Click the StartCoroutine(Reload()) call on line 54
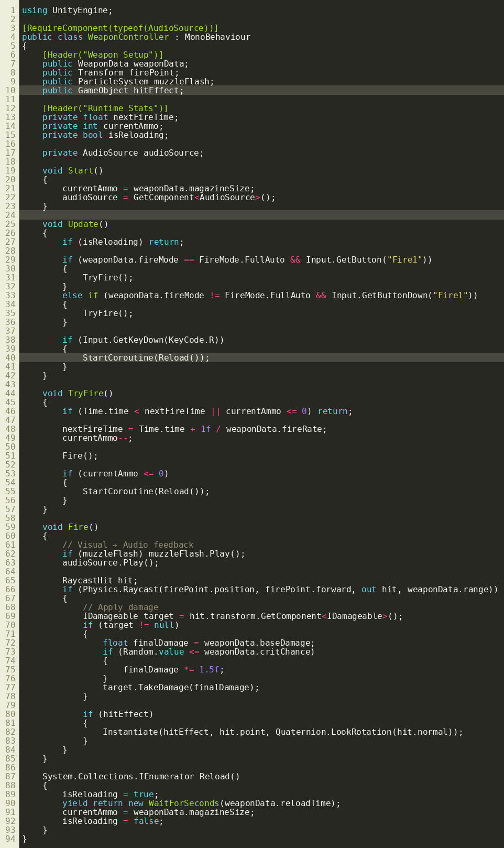 pyautogui.click(x=146, y=492)
